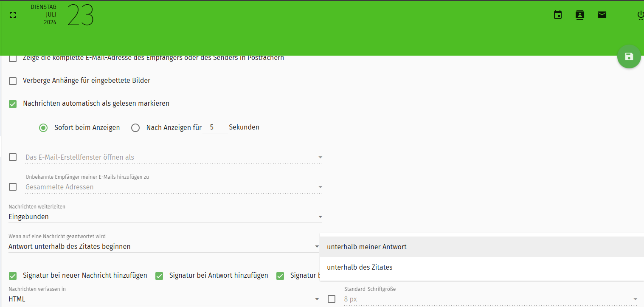Screen dimensions: 644x307
Task: Enable 'Das E-Mail-Erstellfenster öffnen als' option
Action: [12, 157]
